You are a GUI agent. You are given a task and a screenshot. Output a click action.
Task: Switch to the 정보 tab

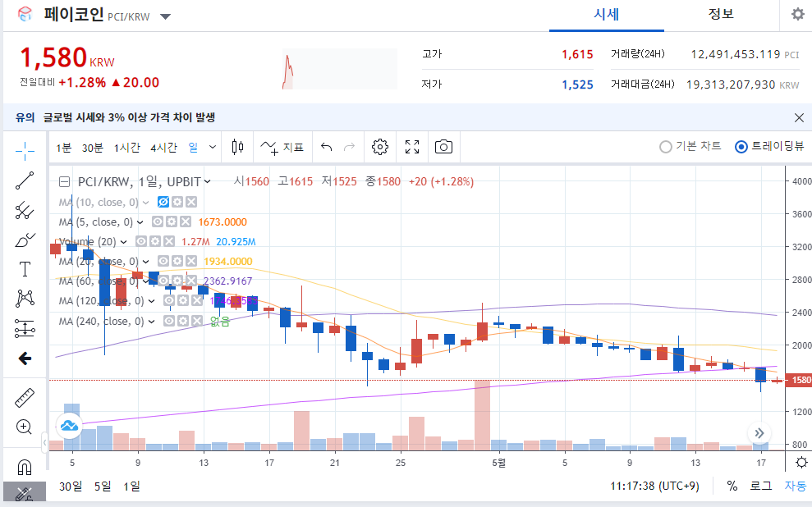(721, 15)
